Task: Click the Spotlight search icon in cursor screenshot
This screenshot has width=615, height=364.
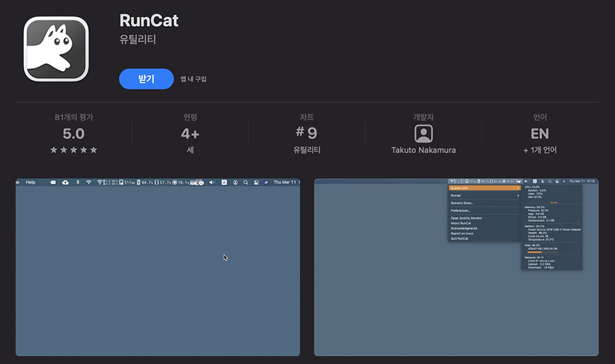Action: [x=245, y=182]
